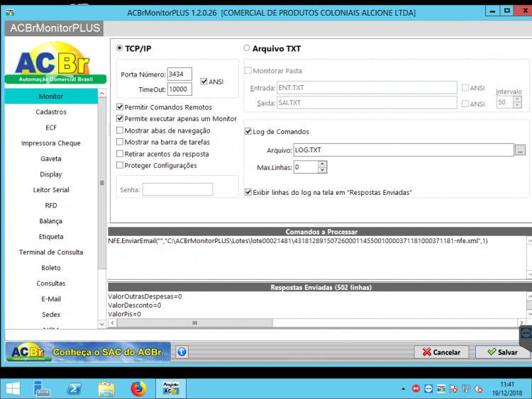Open the Monitor section
Viewport: 532px width, 399px height.
pyautogui.click(x=51, y=96)
